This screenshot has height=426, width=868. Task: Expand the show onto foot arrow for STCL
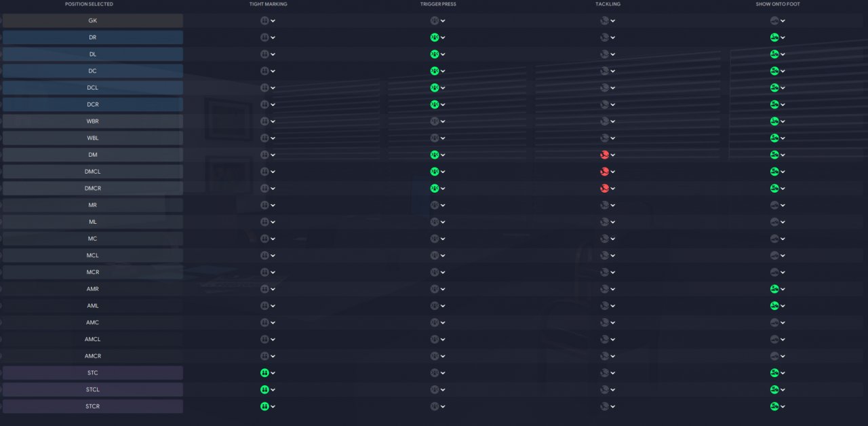783,390
